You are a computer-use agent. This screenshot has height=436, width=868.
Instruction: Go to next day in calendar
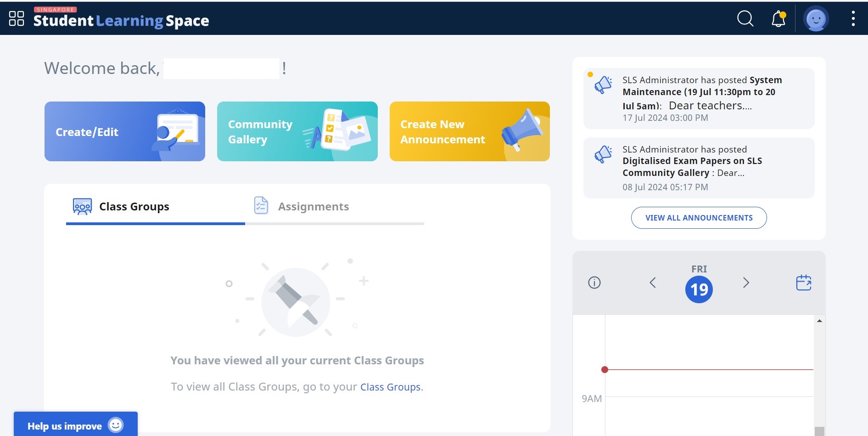coord(746,283)
